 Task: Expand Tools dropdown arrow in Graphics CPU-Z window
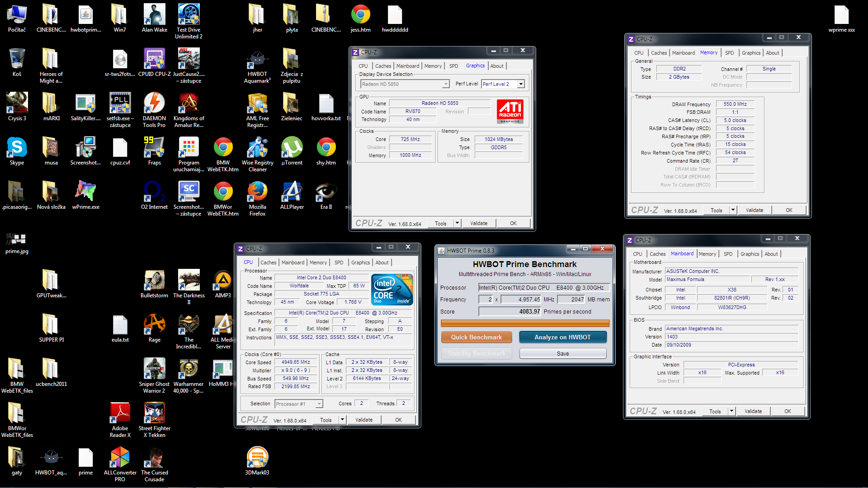(x=457, y=223)
